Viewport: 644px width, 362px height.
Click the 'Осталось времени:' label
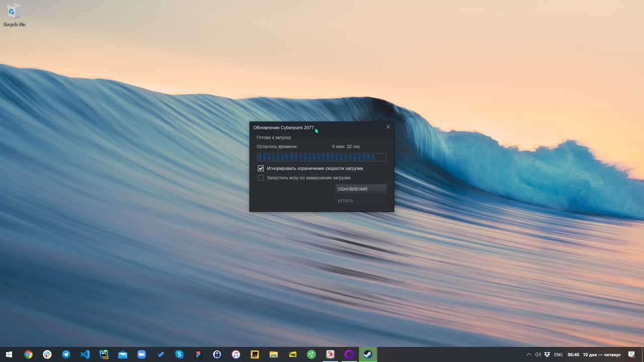pos(277,146)
